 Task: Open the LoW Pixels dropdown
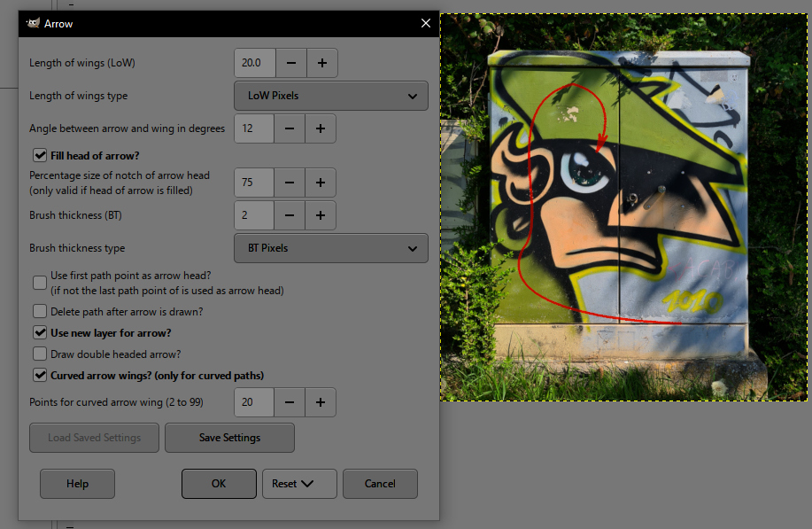[x=331, y=96]
